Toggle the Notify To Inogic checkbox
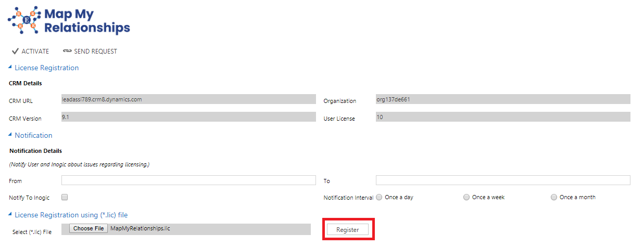 point(65,197)
